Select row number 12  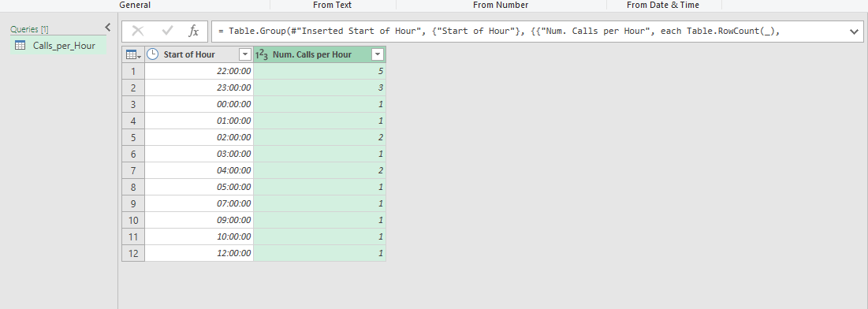point(133,253)
